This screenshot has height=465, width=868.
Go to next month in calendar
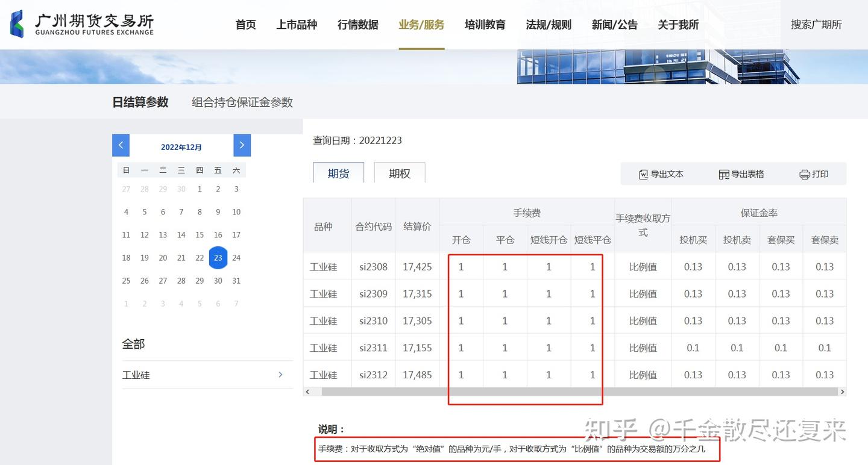[x=242, y=145]
